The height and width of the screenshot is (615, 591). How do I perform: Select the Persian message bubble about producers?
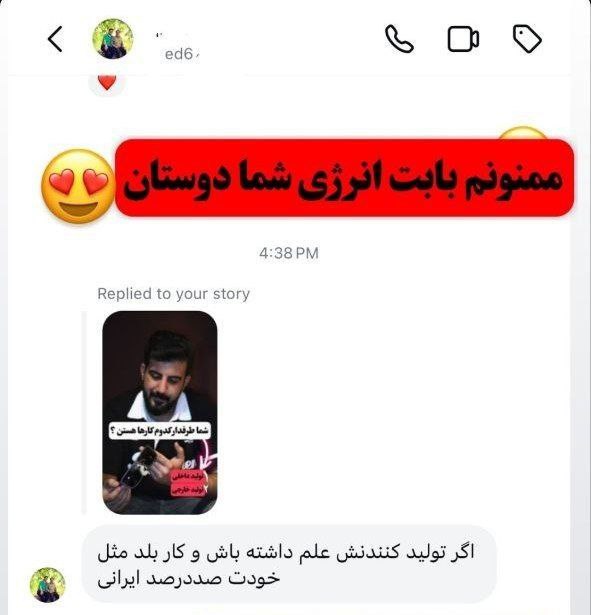coord(289,564)
